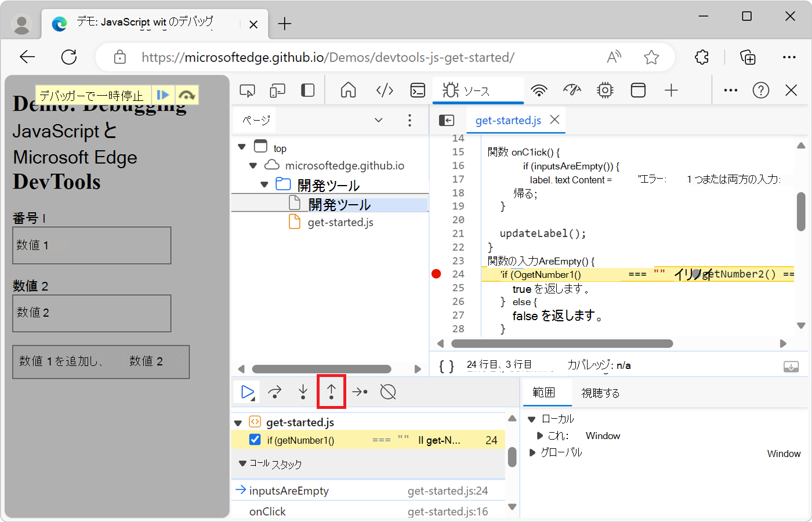The width and height of the screenshot is (812, 522).
Task: Switch to the 視聴する tab
Action: (x=600, y=393)
